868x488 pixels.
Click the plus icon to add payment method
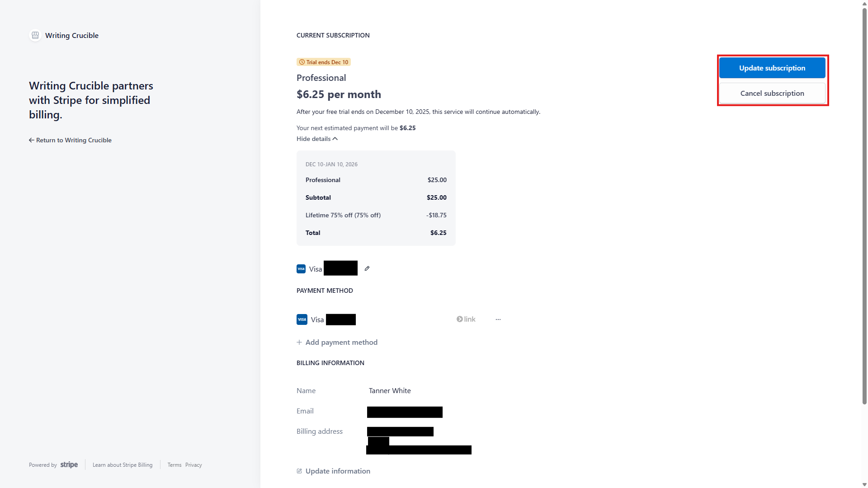tap(299, 342)
